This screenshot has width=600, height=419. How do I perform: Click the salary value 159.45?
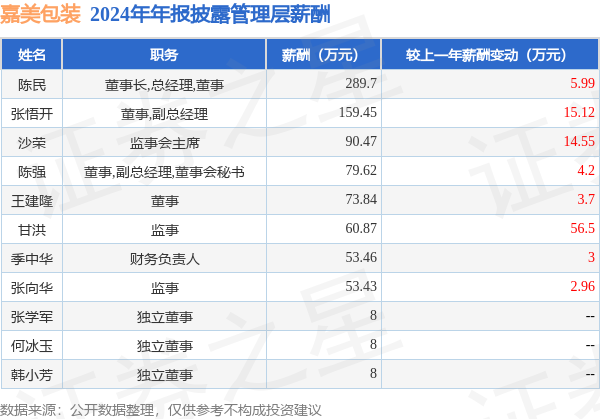click(x=357, y=112)
